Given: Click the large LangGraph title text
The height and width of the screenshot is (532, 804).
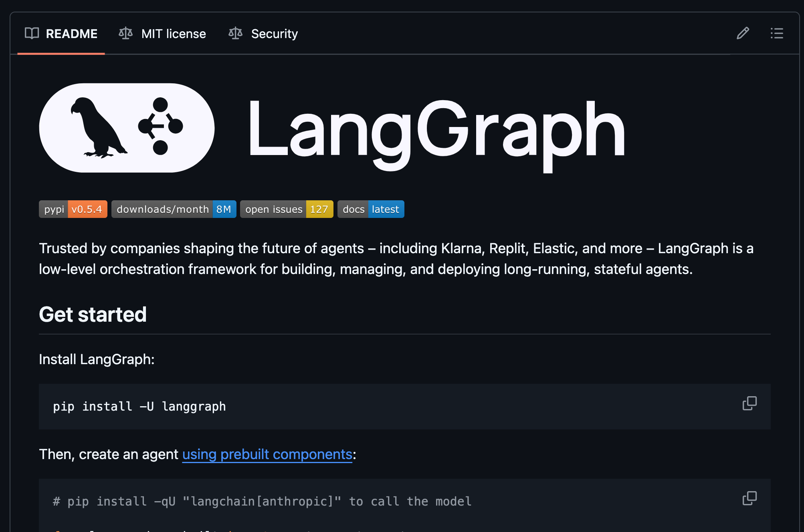Looking at the screenshot, I should (435, 130).
